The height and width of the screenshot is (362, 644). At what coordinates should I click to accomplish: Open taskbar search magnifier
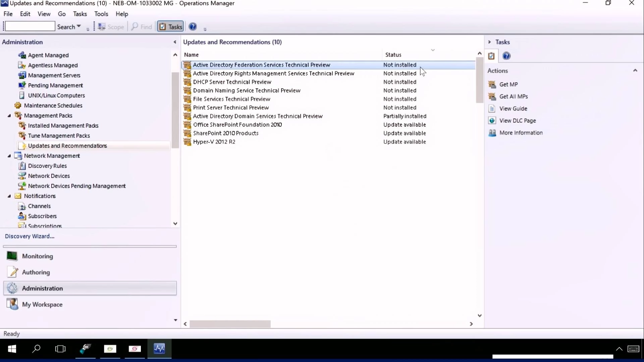(x=36, y=349)
